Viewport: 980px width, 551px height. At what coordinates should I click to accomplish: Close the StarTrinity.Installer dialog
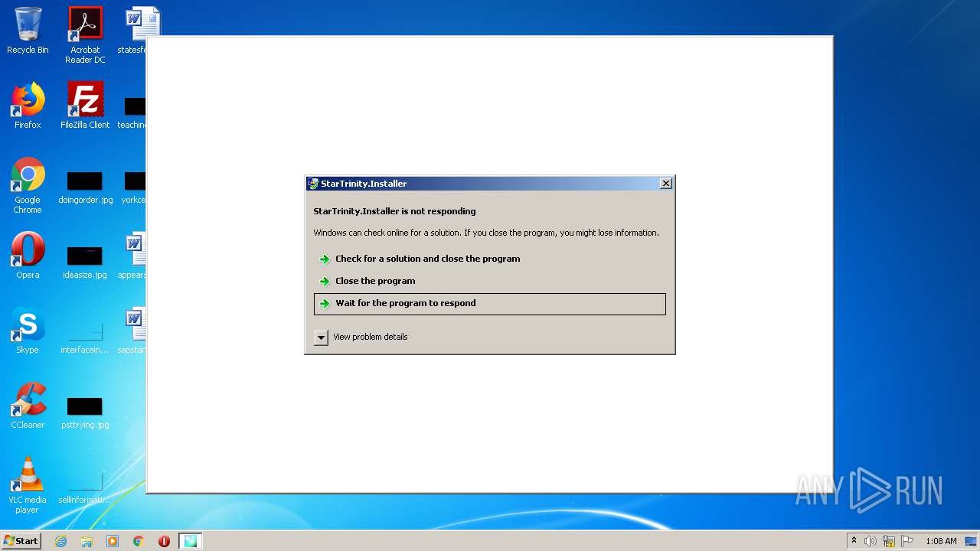tap(666, 184)
